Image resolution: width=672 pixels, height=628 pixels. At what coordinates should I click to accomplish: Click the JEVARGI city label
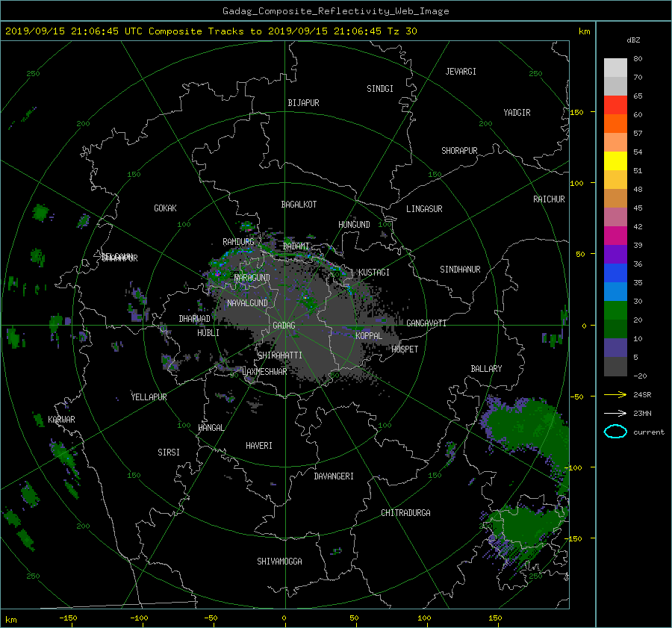click(x=461, y=72)
